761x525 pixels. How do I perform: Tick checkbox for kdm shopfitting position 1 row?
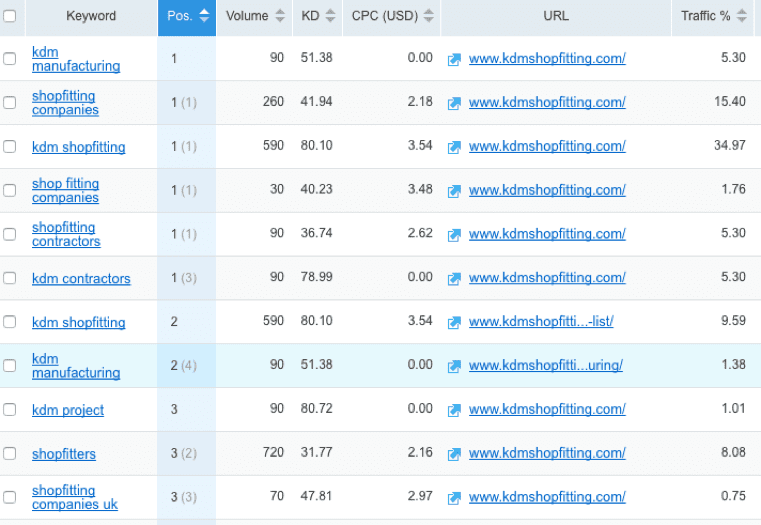click(x=9, y=147)
